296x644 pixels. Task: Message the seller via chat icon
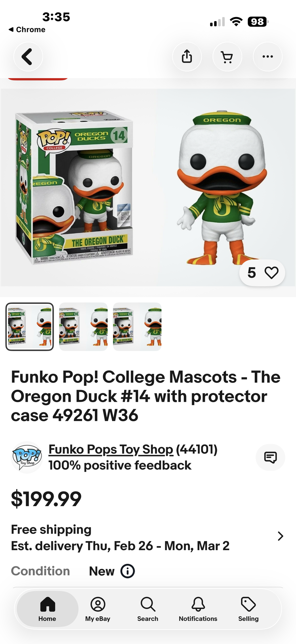coord(270,457)
